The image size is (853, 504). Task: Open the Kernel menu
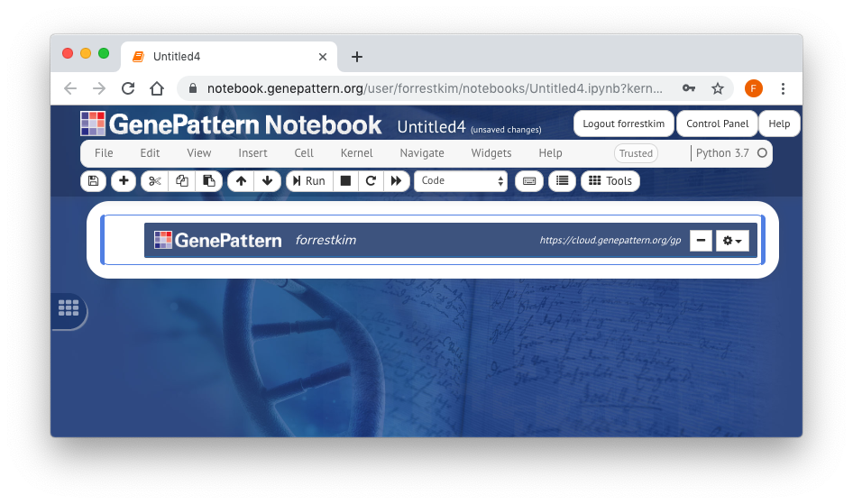(x=357, y=153)
